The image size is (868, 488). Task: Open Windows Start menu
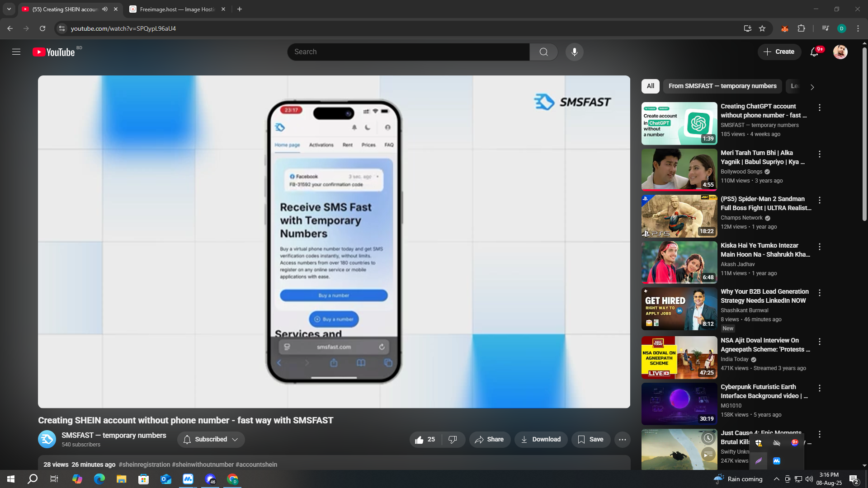point(11,479)
